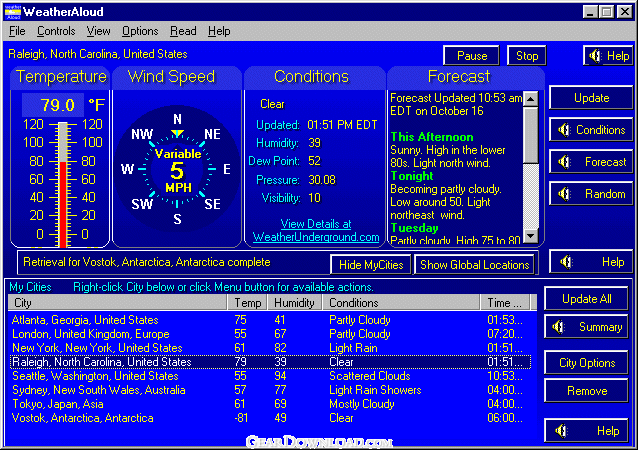Screen dimensions: 638x450
Task: Click the forecast scrollbar thumb
Action: [531, 135]
